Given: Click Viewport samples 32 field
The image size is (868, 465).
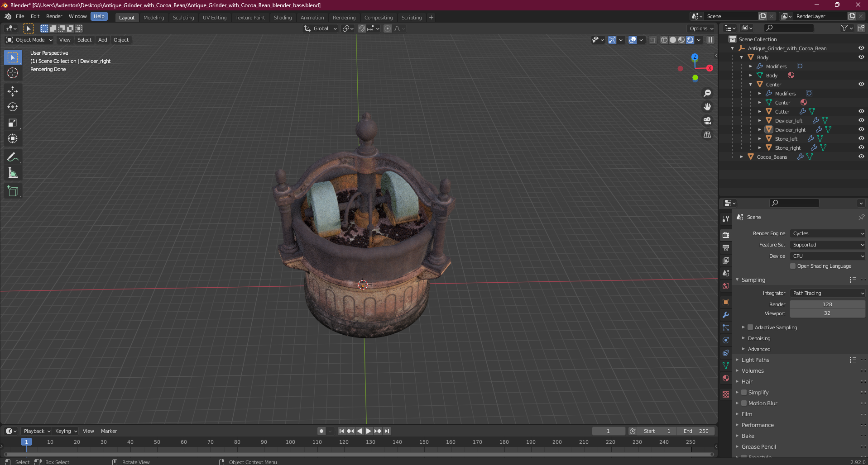Looking at the screenshot, I should [828, 313].
